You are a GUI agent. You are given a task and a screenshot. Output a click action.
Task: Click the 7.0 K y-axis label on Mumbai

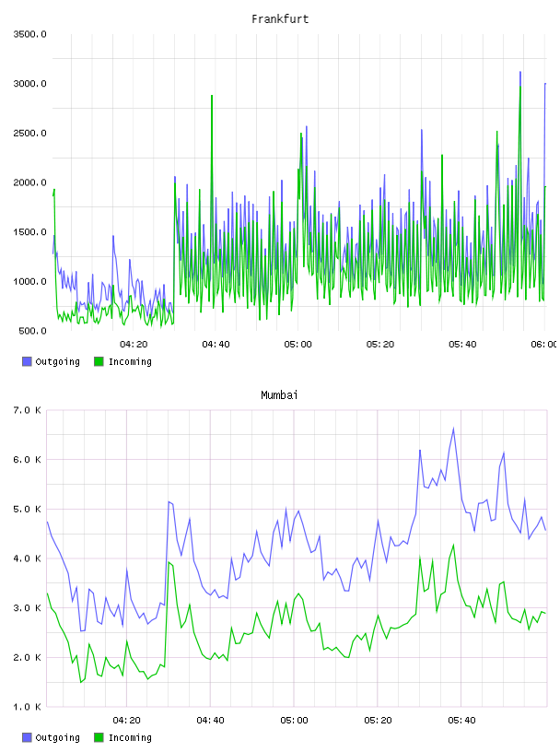pyautogui.click(x=28, y=410)
